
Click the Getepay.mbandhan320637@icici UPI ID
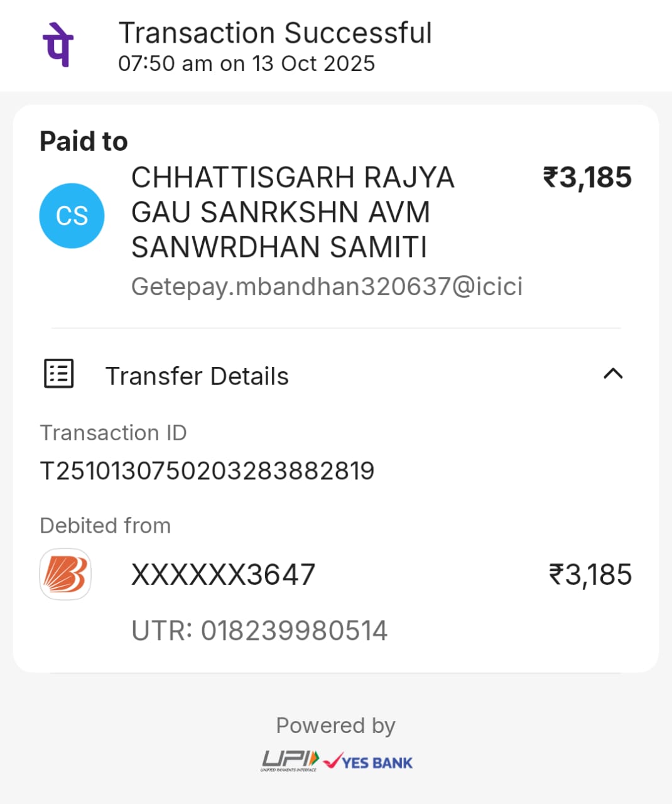point(327,286)
